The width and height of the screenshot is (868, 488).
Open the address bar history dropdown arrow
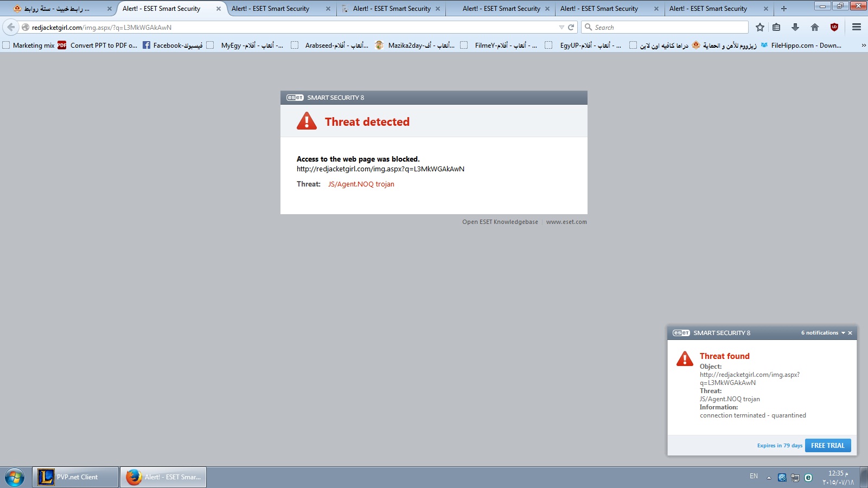coord(561,27)
